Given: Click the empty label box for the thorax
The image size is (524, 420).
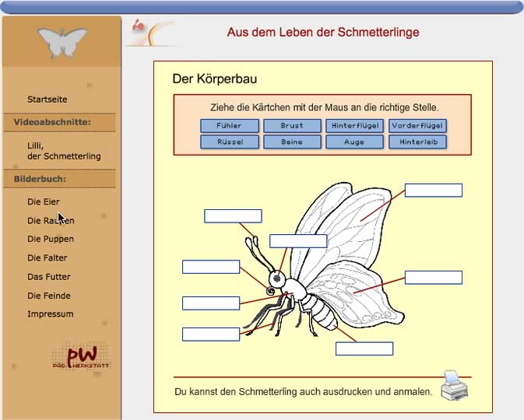Looking at the screenshot, I should click(211, 303).
